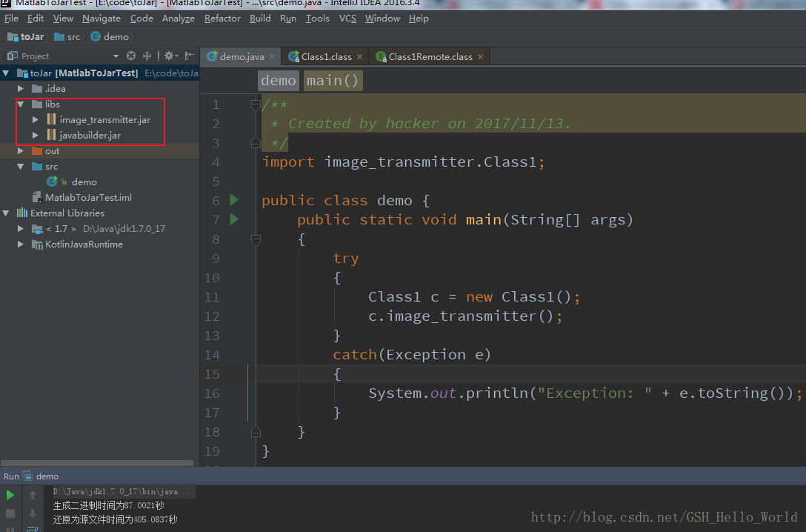The width and height of the screenshot is (806, 532).
Task: Open the Run menu
Action: 288,19
